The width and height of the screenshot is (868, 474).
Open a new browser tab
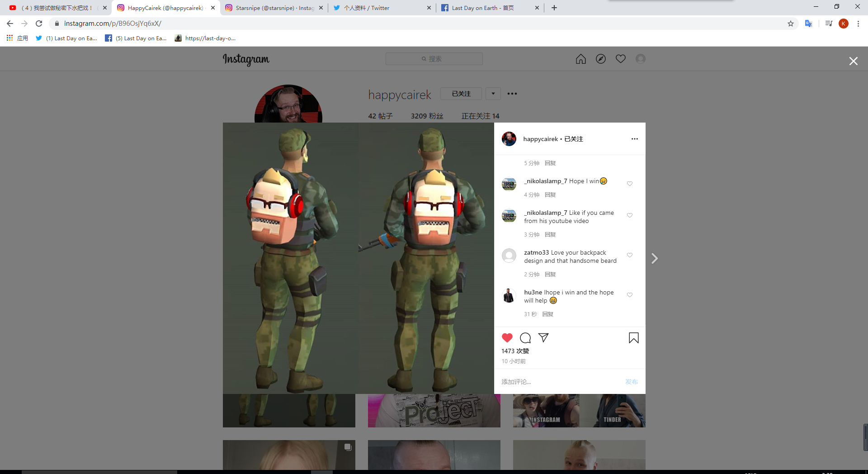tap(554, 8)
